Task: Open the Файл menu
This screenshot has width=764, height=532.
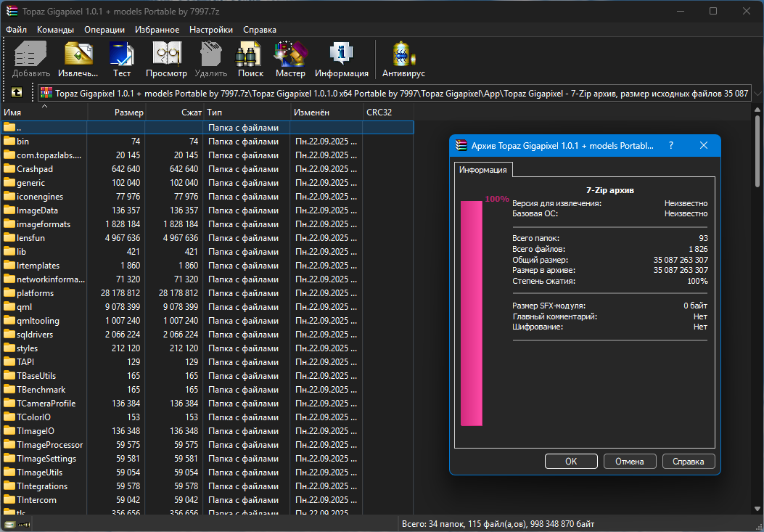Action: tap(16, 30)
